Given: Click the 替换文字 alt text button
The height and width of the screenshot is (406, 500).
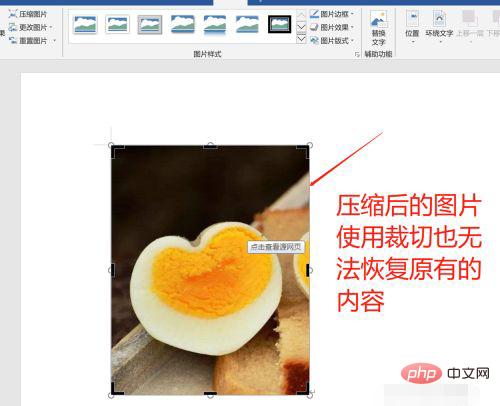Looking at the screenshot, I should (379, 28).
